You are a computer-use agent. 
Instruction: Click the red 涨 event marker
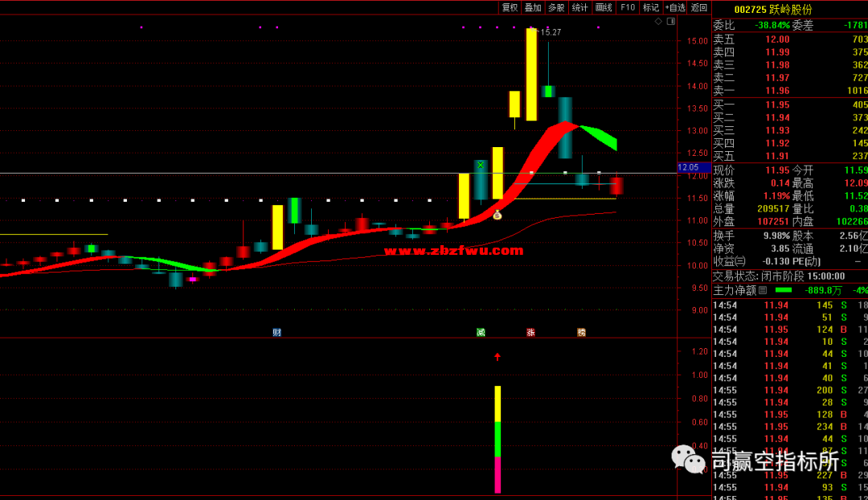pos(530,332)
